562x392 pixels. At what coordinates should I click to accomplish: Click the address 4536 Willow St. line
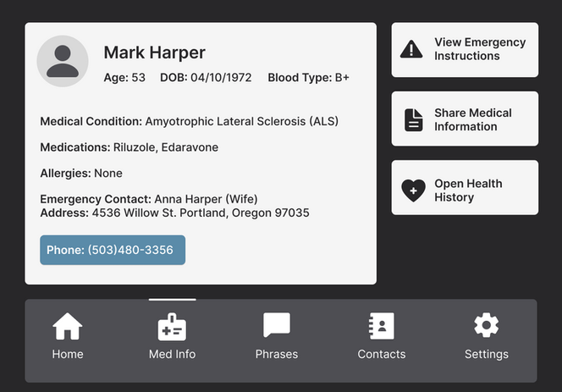point(174,213)
